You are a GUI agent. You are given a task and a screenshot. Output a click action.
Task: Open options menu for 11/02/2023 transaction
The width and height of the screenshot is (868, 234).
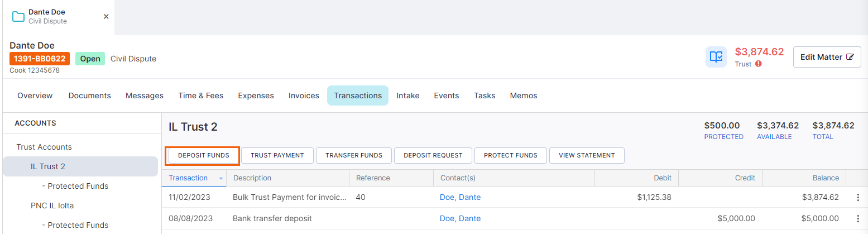(x=858, y=197)
